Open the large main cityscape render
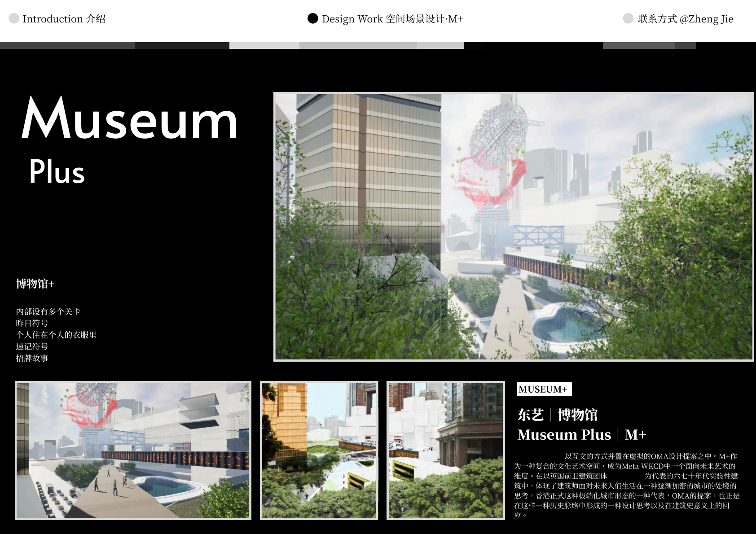Image resolution: width=756 pixels, height=534 pixels. [513, 227]
